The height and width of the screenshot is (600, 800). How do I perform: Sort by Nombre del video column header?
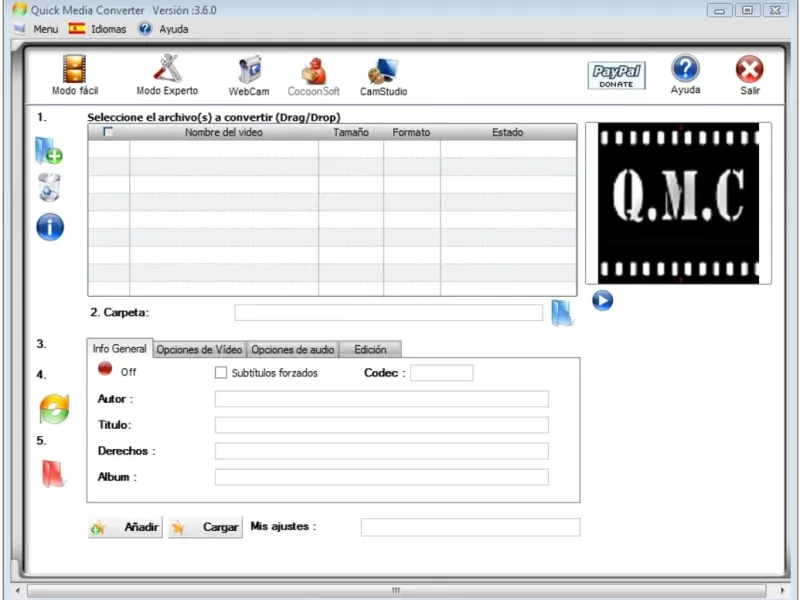click(x=223, y=132)
